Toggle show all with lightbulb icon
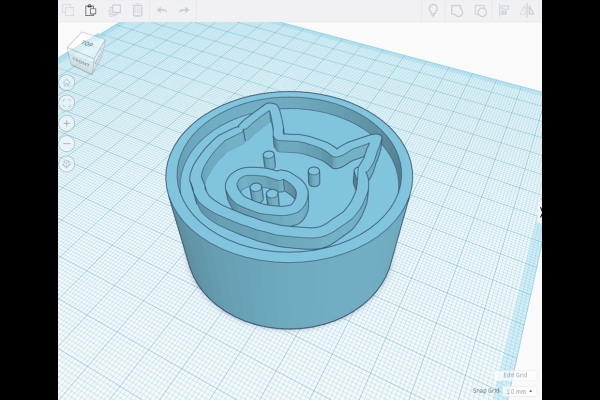 click(x=433, y=10)
